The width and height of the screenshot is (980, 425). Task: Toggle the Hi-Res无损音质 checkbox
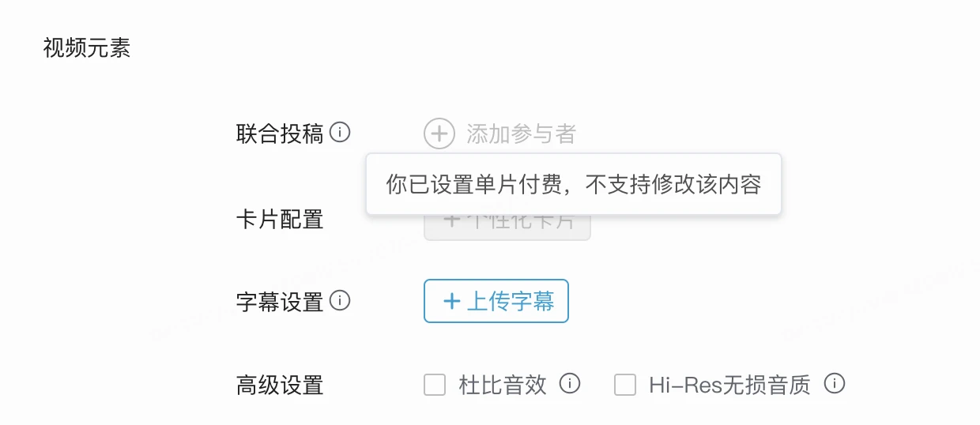625,385
